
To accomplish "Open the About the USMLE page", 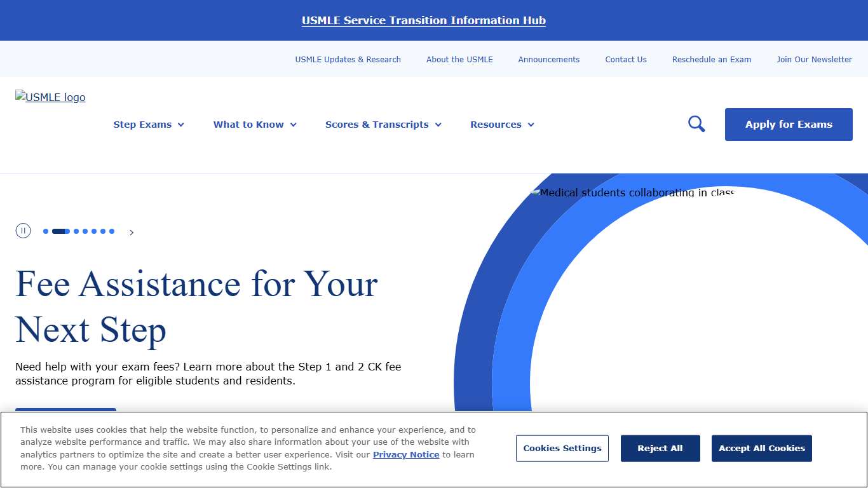I will pos(459,59).
